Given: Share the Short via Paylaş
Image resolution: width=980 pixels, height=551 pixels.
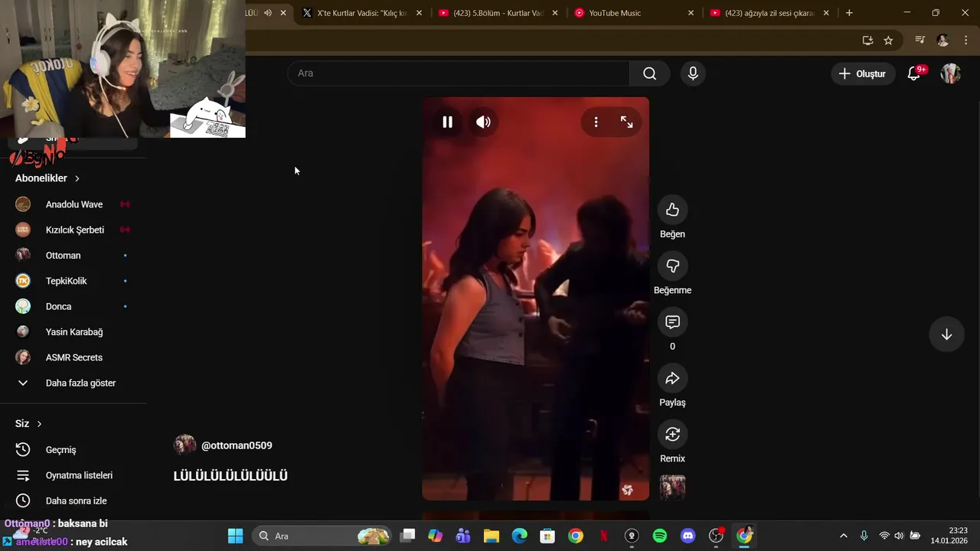Looking at the screenshot, I should 672,378.
